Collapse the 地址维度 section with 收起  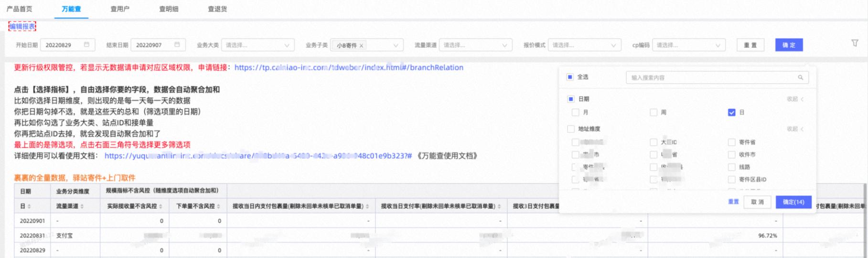coord(795,129)
